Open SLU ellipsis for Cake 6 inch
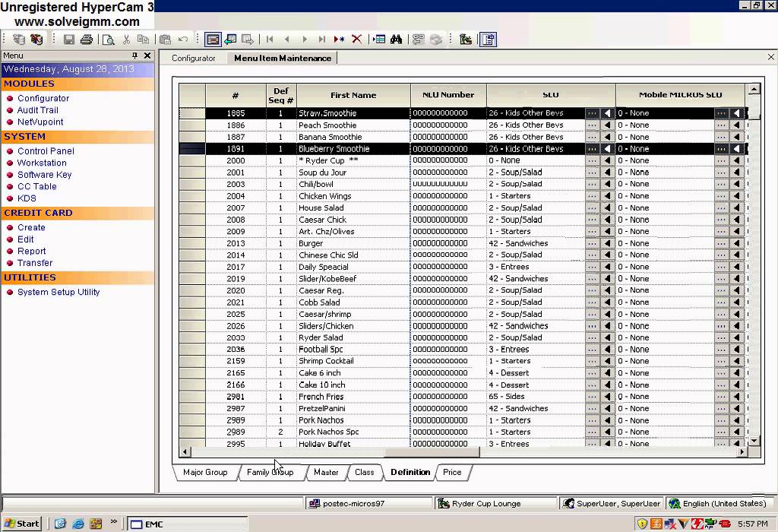 [x=592, y=372]
